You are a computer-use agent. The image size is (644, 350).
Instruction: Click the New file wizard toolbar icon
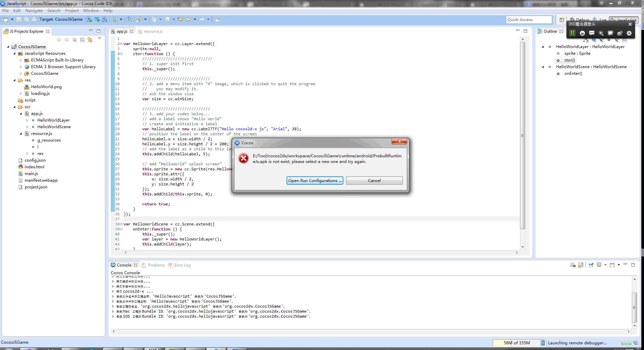(6, 19)
